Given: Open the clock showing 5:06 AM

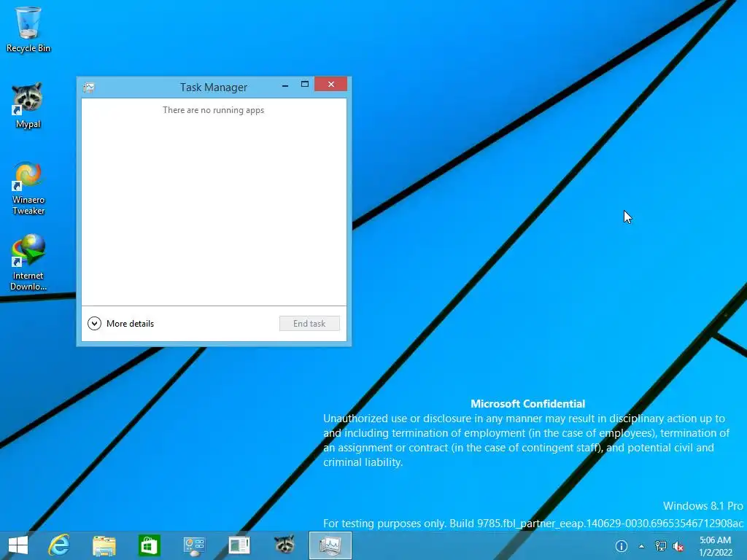Looking at the screenshot, I should pyautogui.click(x=715, y=546).
